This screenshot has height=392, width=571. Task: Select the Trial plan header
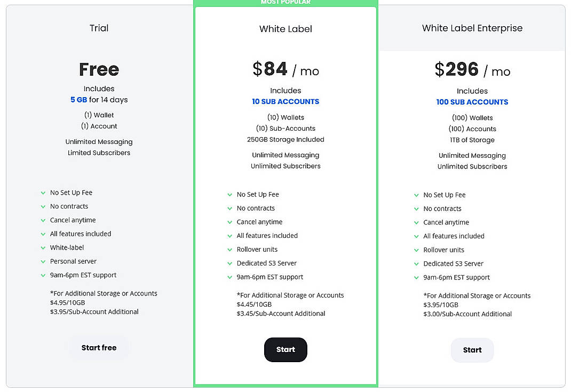(x=99, y=28)
